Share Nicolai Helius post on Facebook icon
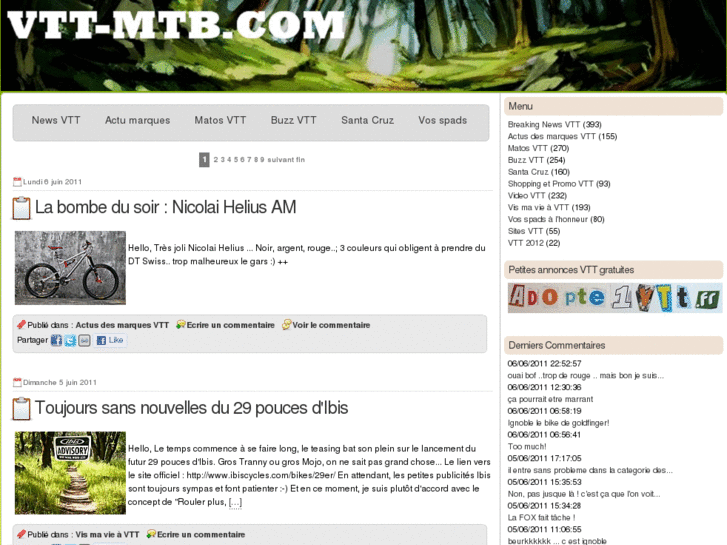Image resolution: width=727 pixels, height=545 pixels. (x=56, y=340)
